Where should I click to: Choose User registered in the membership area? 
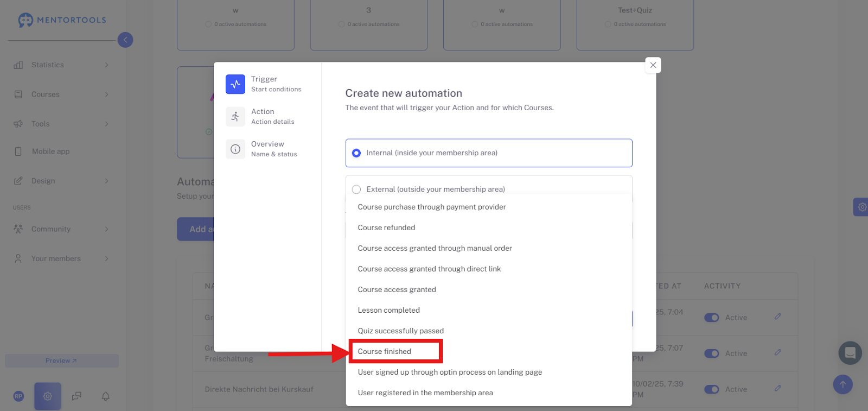coord(489,393)
